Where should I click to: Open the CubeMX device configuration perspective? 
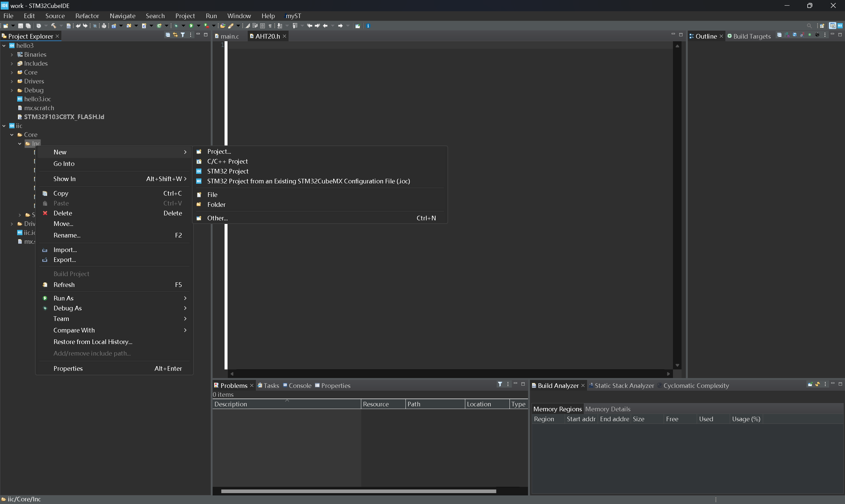click(840, 26)
